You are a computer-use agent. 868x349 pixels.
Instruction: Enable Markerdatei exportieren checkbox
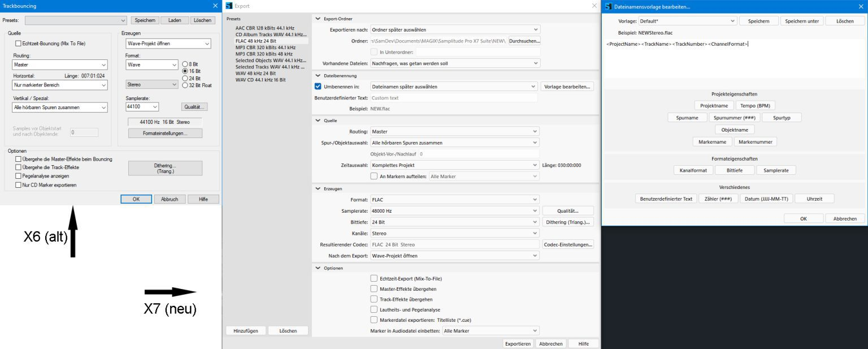[x=374, y=320]
